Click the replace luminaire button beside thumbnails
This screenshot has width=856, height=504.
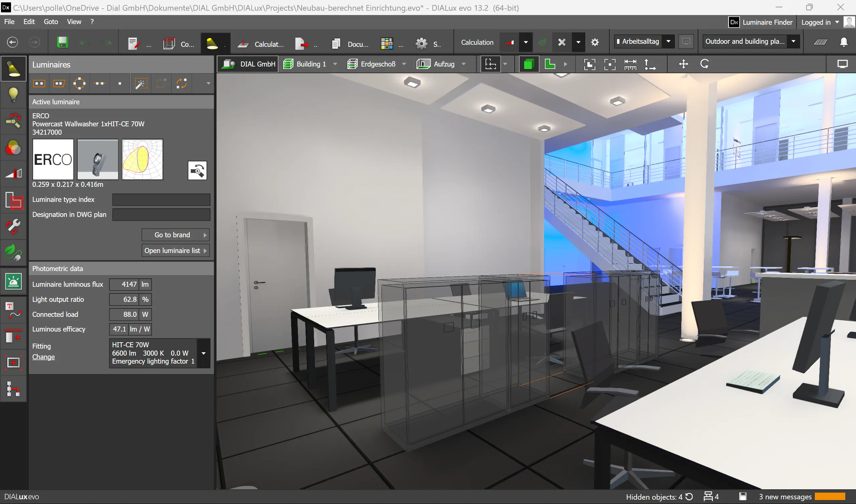click(197, 170)
